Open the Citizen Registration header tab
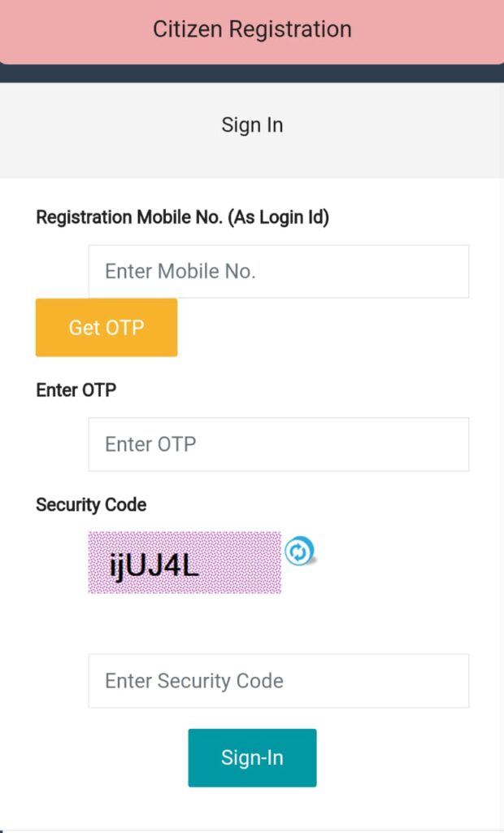The height and width of the screenshot is (833, 504). (252, 29)
